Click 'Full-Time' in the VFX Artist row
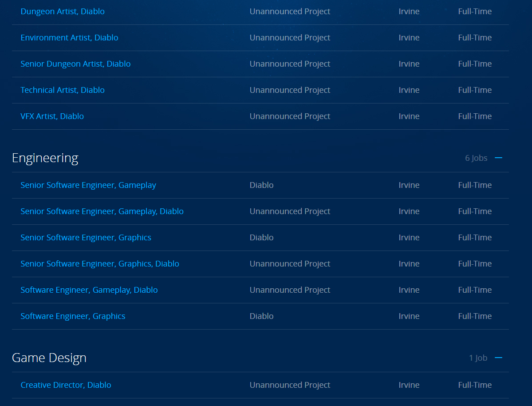532x406 pixels. (x=475, y=116)
